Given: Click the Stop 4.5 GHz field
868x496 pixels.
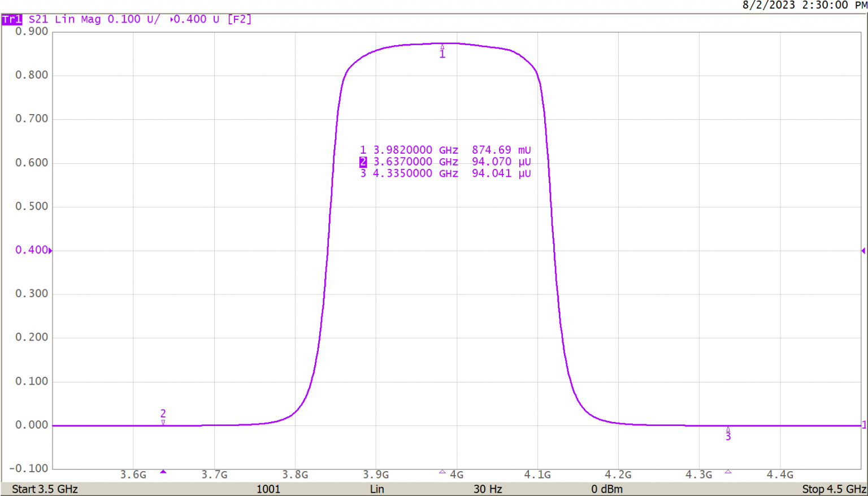Looking at the screenshot, I should [x=834, y=489].
